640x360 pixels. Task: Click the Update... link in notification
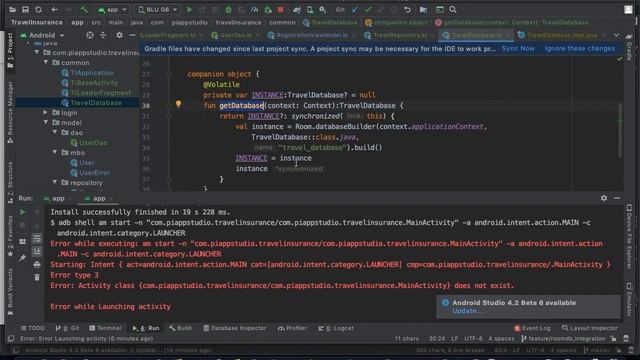467,311
